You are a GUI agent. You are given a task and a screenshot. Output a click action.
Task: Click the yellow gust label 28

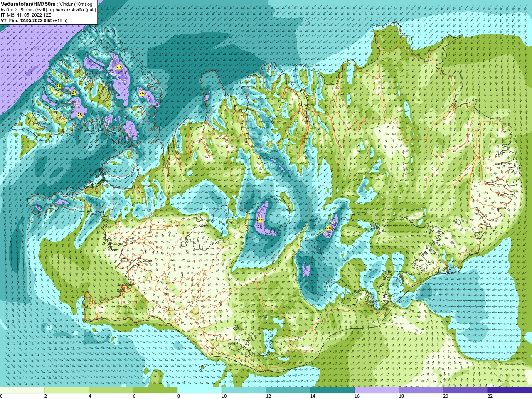[329, 228]
